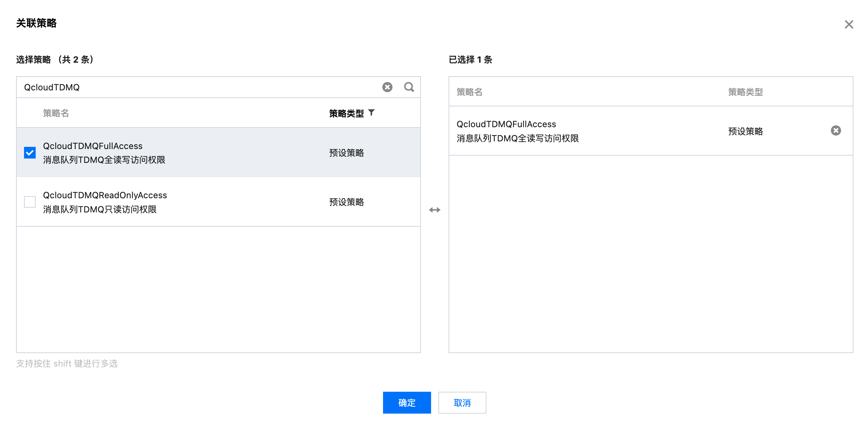Viewport: 868px width, 430px height.
Task: Uncheck the QcloudTDMQFullAccess checkbox
Action: pos(30,153)
